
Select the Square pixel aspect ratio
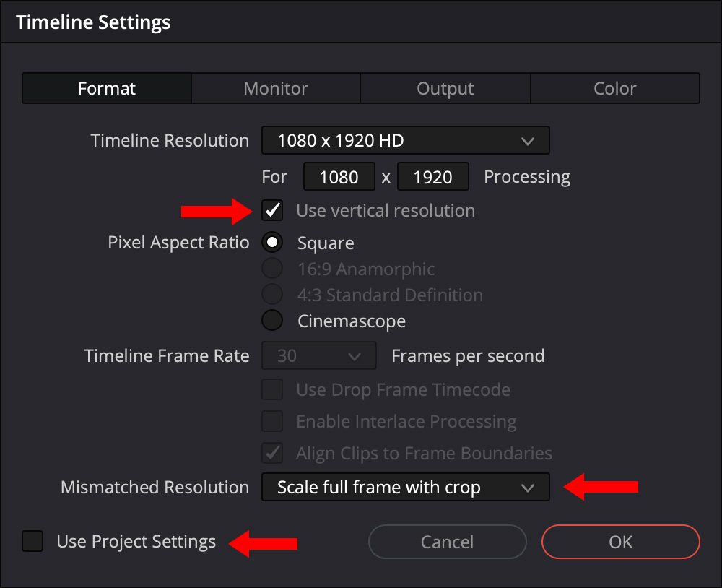tap(272, 243)
